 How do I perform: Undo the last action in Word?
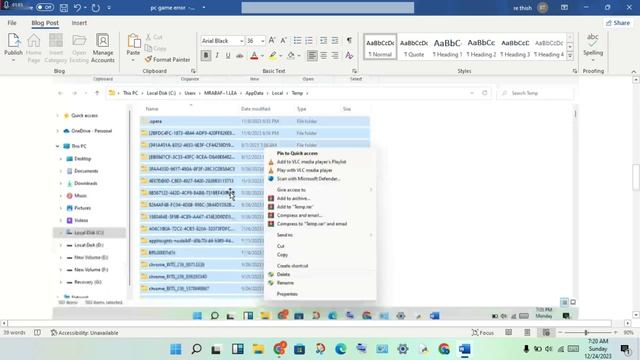pyautogui.click(x=78, y=7)
